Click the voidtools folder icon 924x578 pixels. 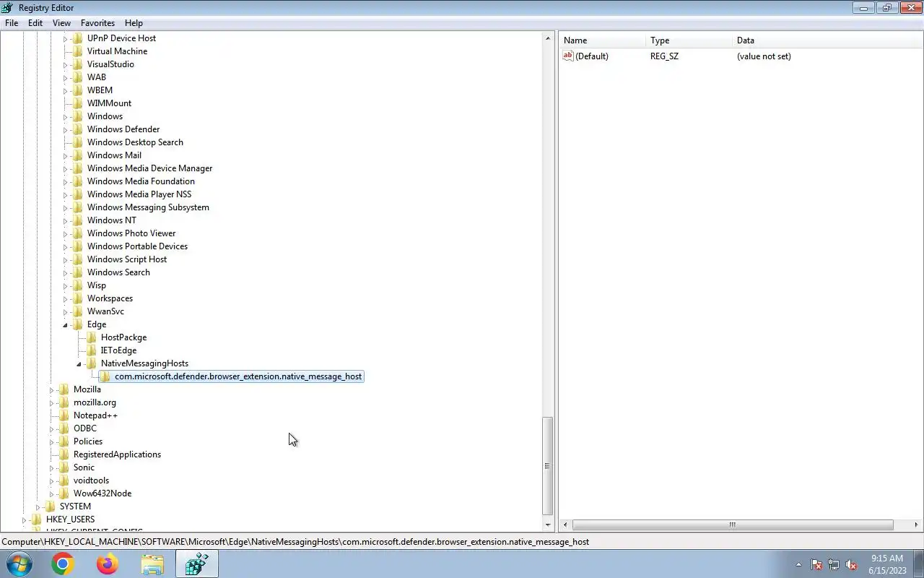click(x=64, y=480)
